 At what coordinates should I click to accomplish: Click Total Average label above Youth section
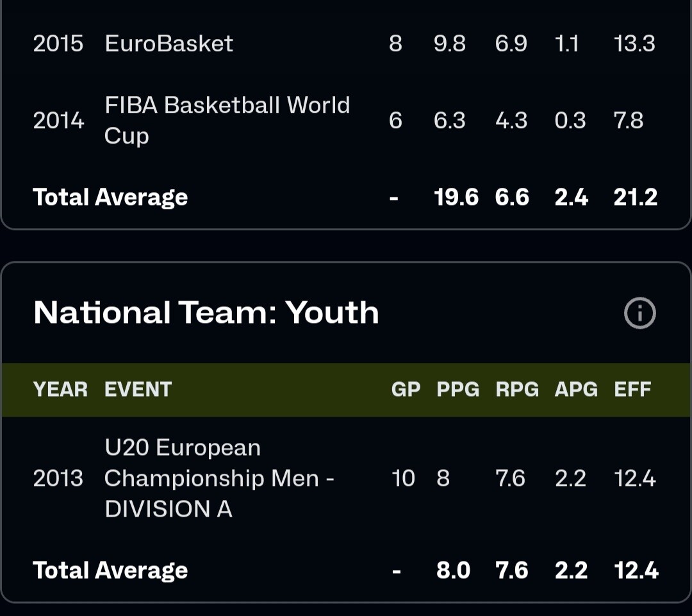(x=110, y=197)
